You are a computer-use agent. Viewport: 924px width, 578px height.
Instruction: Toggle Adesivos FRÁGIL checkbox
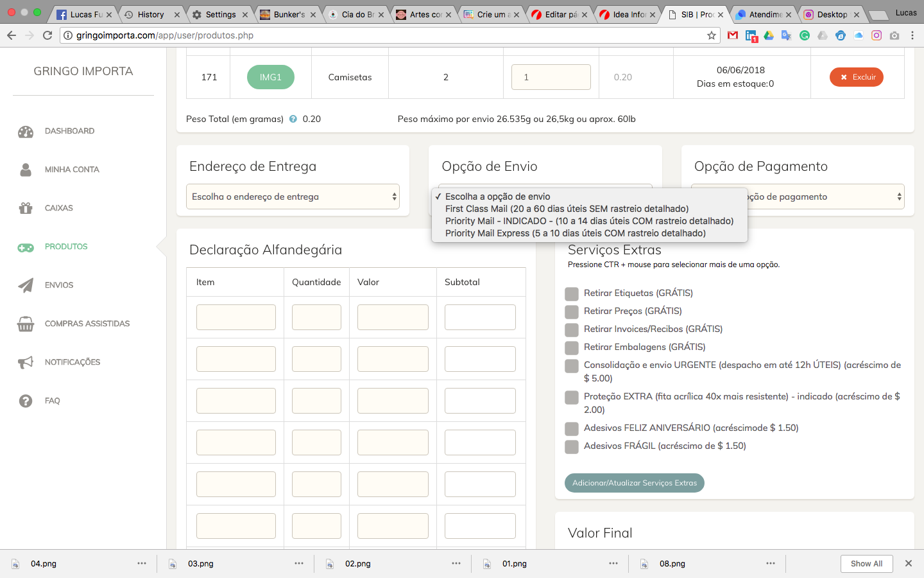(x=572, y=447)
